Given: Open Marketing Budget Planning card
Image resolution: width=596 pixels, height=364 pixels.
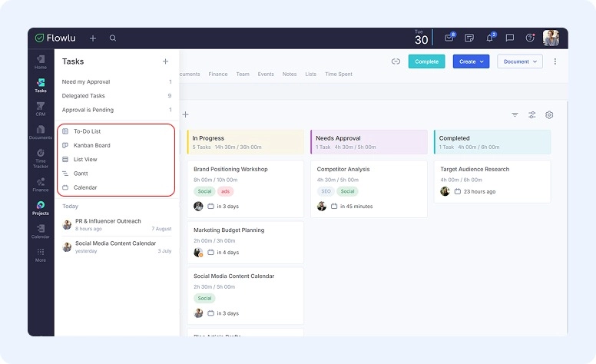Looking at the screenshot, I should [x=245, y=243].
